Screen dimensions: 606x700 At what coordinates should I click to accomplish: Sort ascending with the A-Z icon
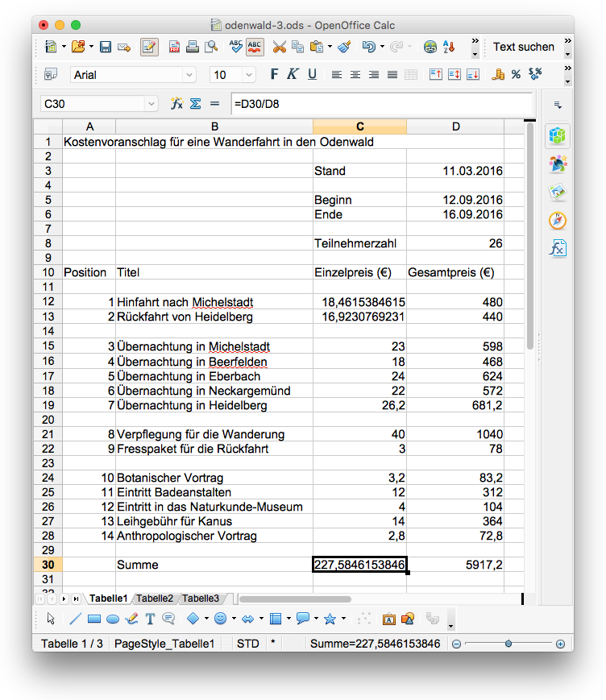[449, 47]
